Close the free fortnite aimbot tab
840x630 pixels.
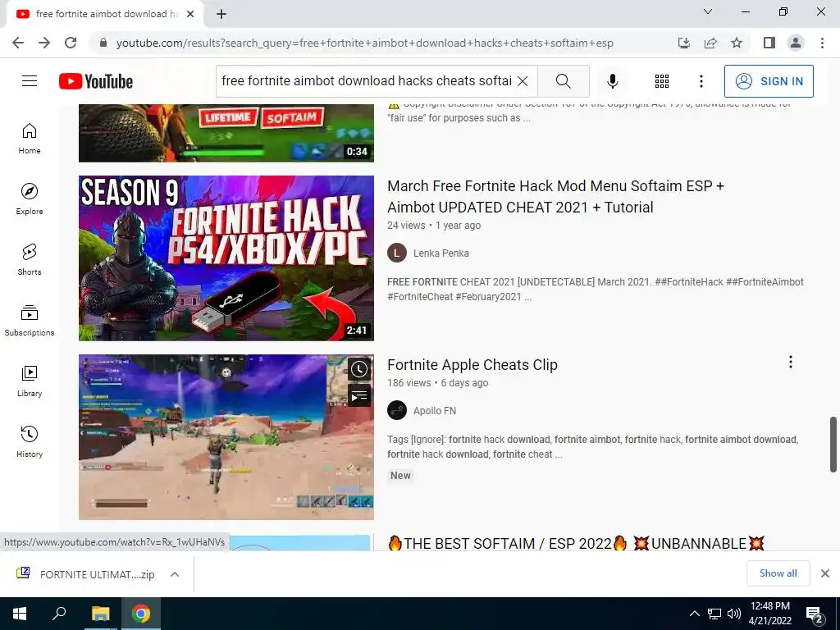[190, 14]
